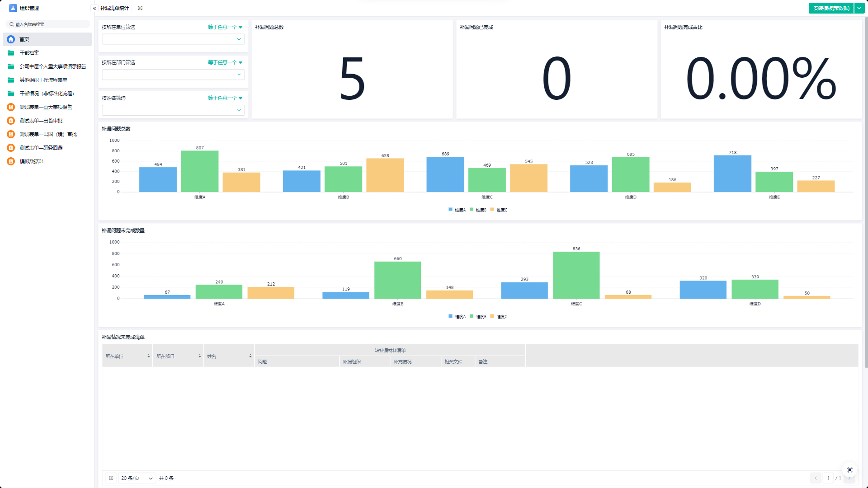Click the column layout icon near pagination
The height and width of the screenshot is (488, 868).
point(111,478)
